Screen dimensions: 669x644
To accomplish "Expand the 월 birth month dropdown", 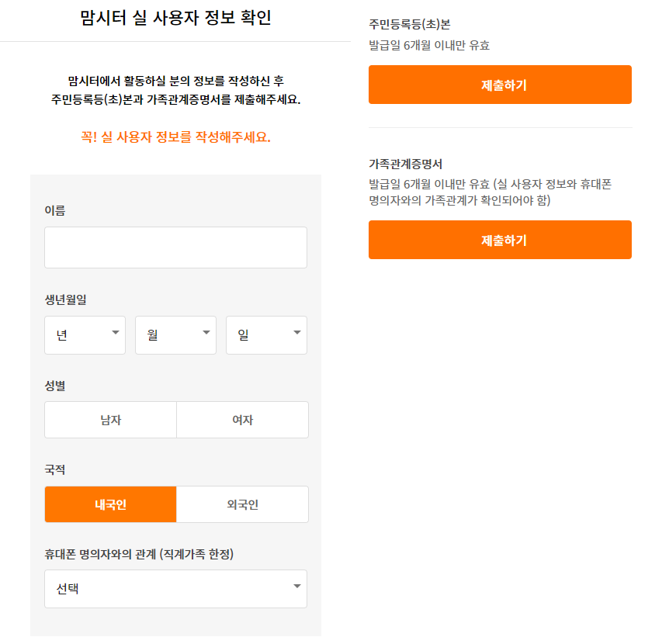I will click(x=175, y=335).
